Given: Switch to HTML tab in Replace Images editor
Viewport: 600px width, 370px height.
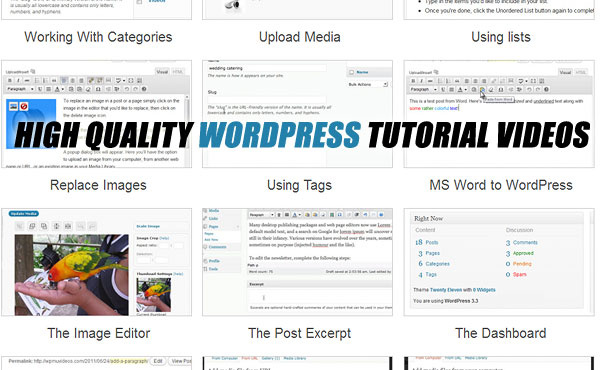Looking at the screenshot, I should [x=177, y=72].
